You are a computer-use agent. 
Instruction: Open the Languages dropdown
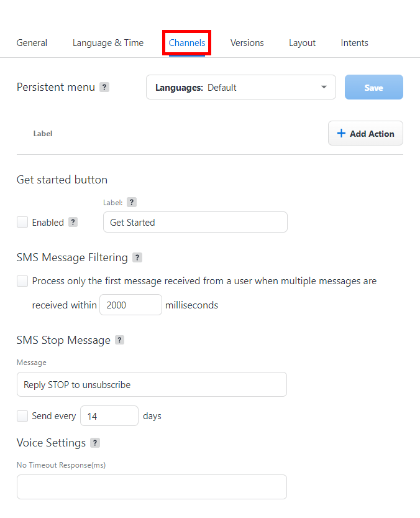point(241,88)
